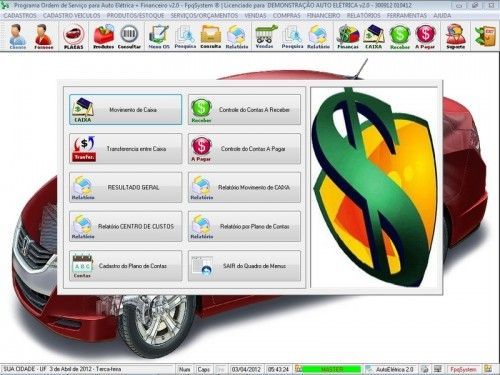Click green MASTER user indicator

pos(332,369)
